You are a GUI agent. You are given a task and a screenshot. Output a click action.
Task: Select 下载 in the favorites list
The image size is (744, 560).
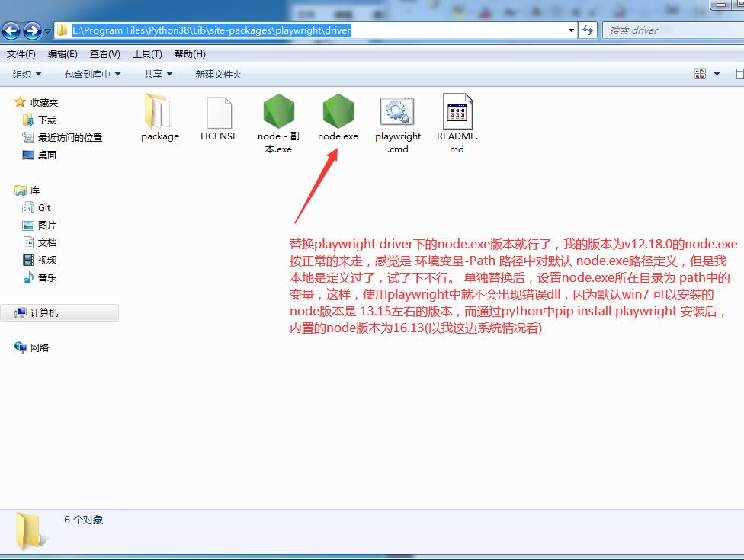coord(47,120)
